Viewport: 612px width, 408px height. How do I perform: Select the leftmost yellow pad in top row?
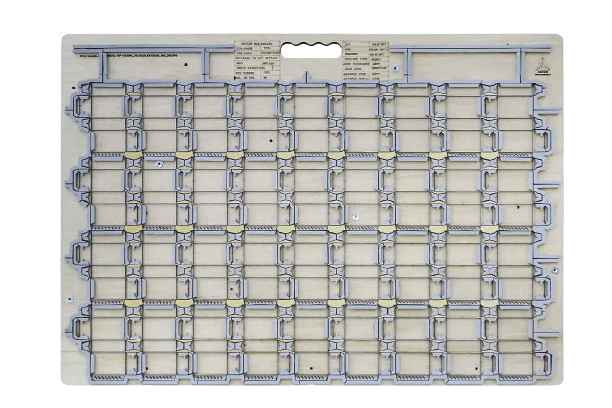133,156
